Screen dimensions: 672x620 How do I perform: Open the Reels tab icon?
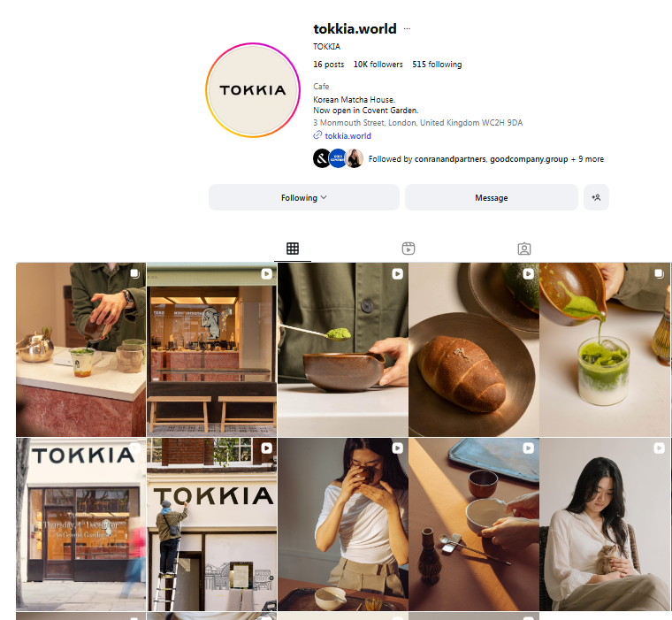[409, 249]
